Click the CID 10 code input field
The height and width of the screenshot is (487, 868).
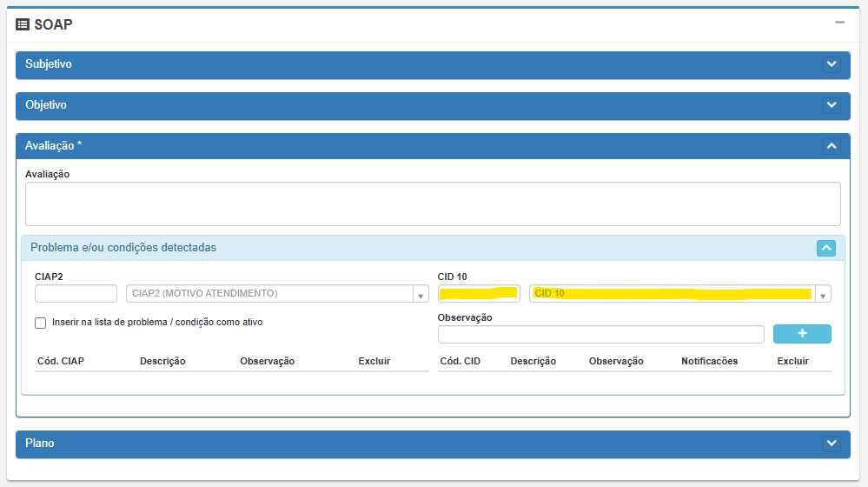point(479,294)
